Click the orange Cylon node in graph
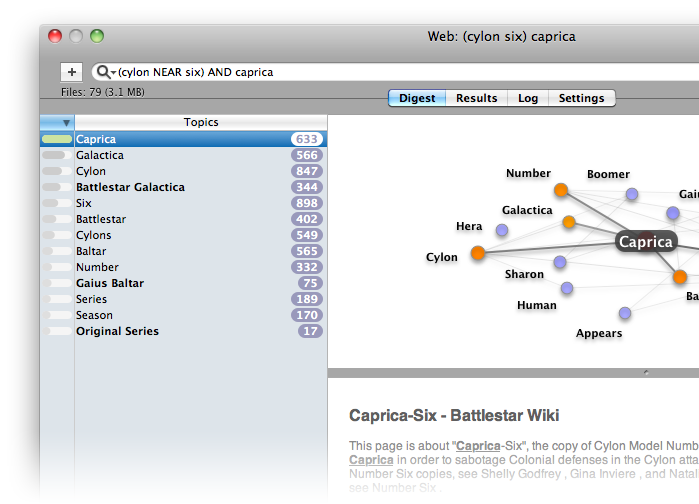 (x=478, y=253)
